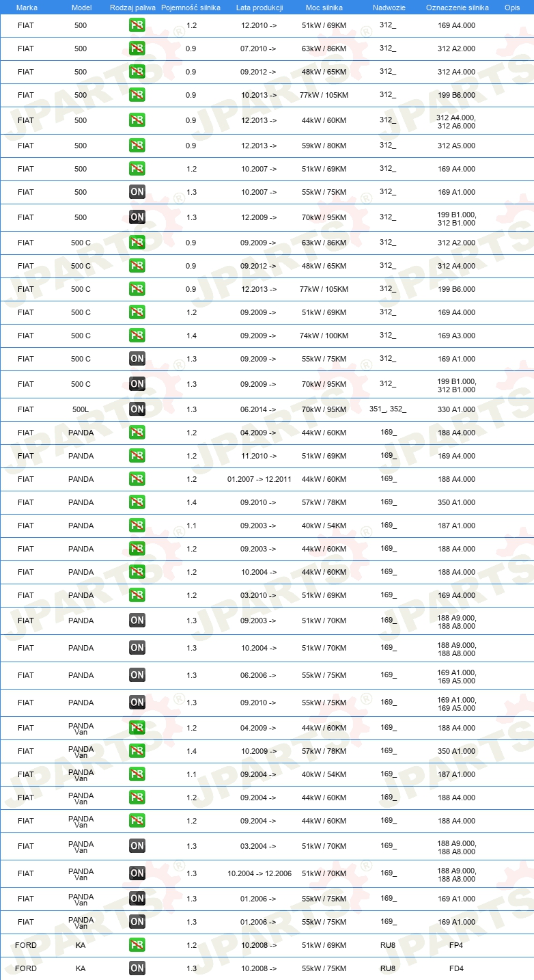Click petrol icon in Ford KA FP4 row
534x980 pixels.
[x=137, y=945]
